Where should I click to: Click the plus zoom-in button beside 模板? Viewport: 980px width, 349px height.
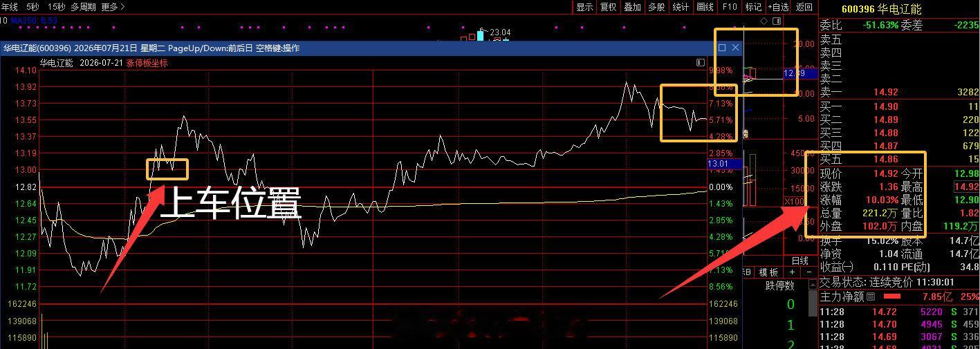pyautogui.click(x=792, y=272)
